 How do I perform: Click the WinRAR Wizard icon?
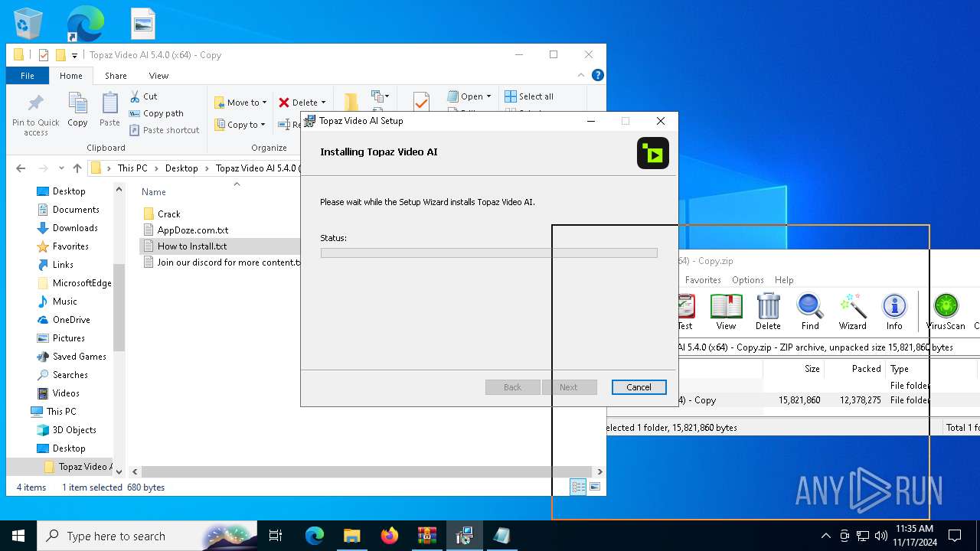(852, 312)
